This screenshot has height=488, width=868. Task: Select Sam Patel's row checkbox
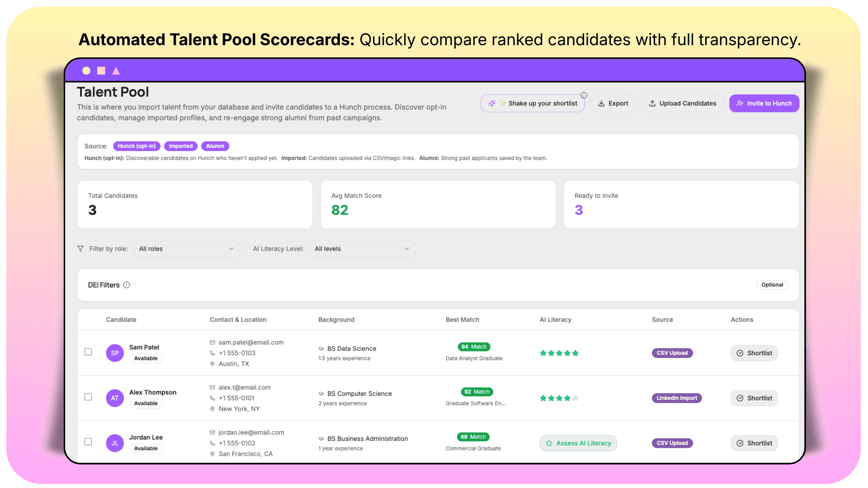[x=88, y=352]
